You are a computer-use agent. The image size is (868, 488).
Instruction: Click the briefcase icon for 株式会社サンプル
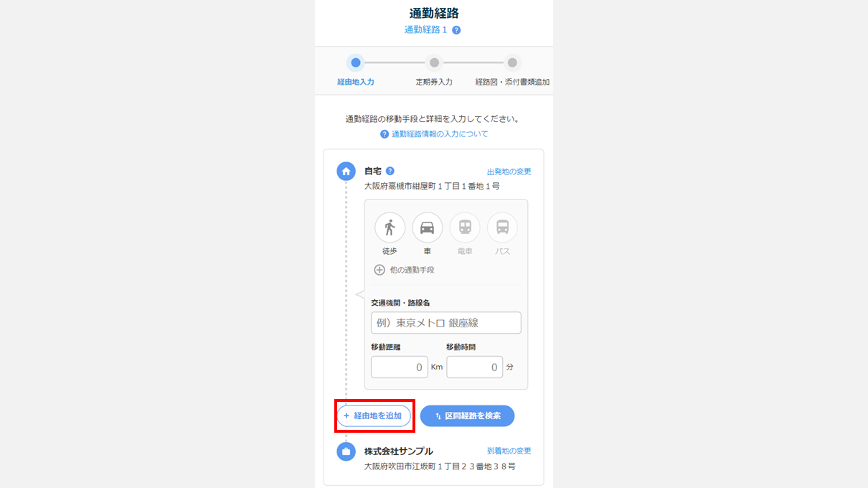(x=346, y=451)
